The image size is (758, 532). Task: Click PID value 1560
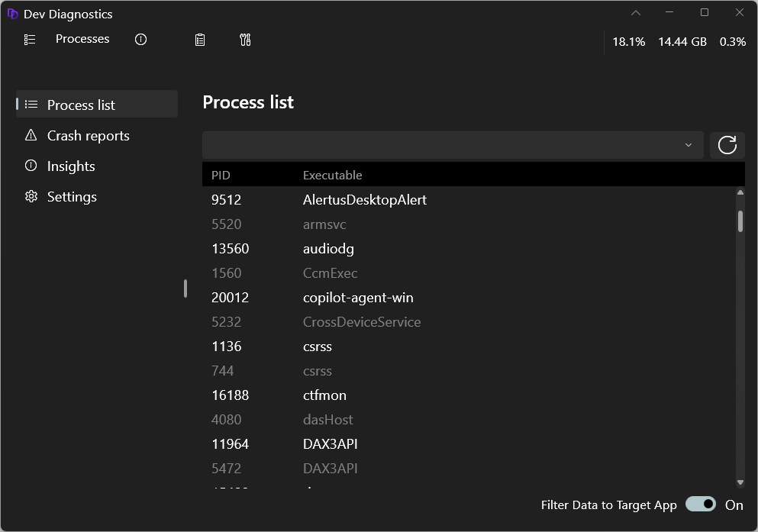[226, 273]
